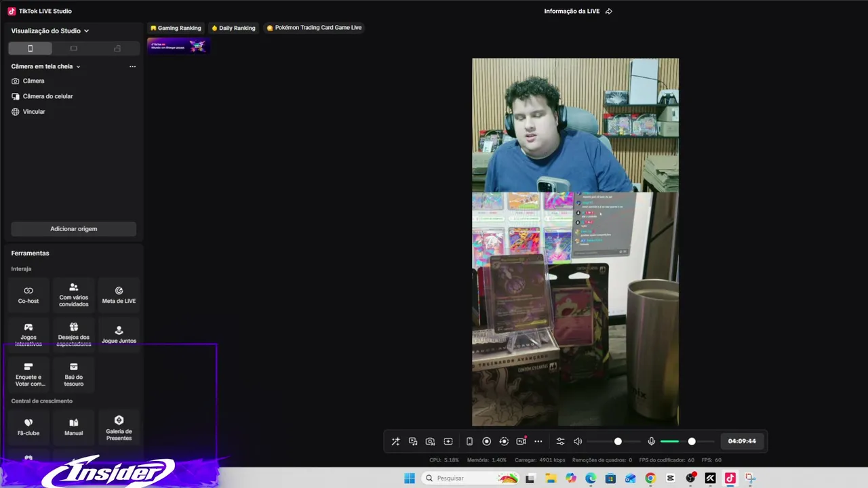
Task: Open the Jogos Interativos tool
Action: pos(28,334)
